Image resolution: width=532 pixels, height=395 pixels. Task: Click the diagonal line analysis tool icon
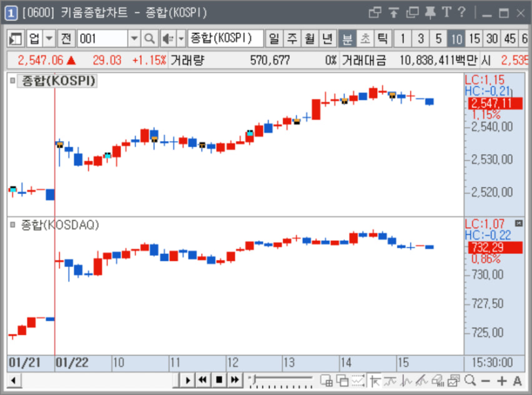(421, 381)
